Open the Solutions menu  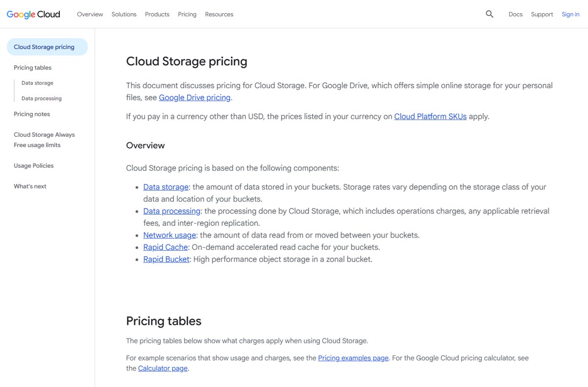click(x=124, y=14)
